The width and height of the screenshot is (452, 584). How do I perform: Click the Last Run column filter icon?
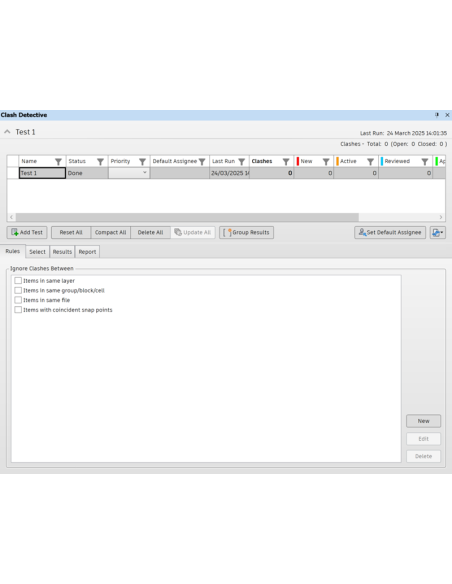pyautogui.click(x=242, y=161)
